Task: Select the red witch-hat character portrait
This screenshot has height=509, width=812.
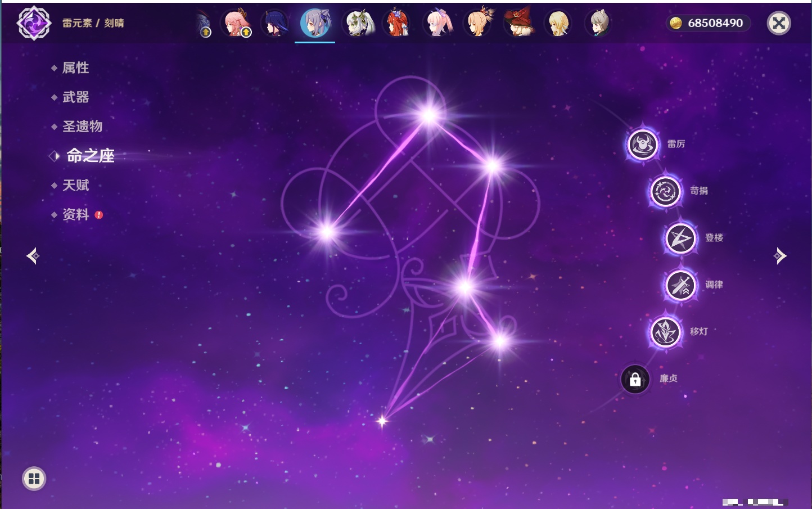Action: [518, 23]
